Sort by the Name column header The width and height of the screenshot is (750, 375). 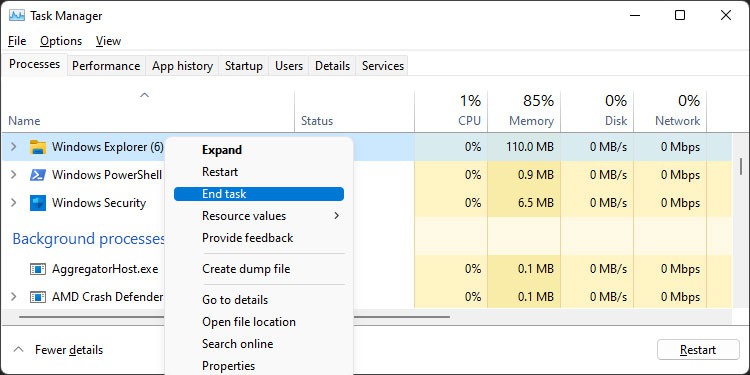click(x=24, y=121)
